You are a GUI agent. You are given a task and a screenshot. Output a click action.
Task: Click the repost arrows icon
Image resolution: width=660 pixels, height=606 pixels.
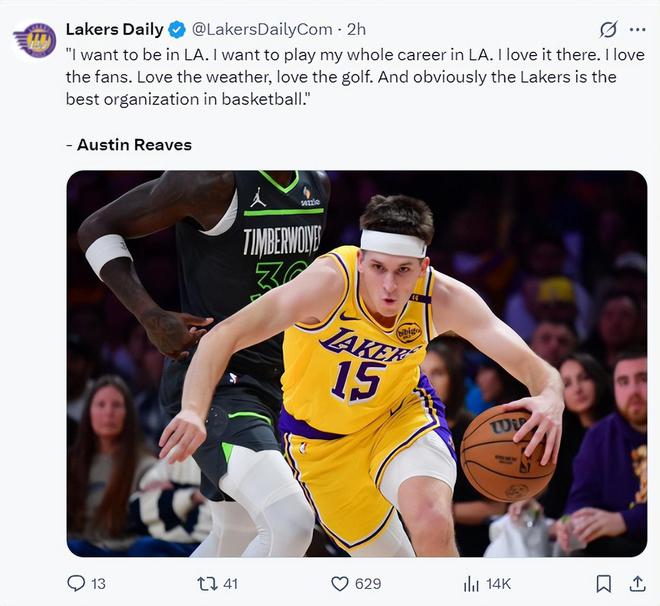click(208, 583)
